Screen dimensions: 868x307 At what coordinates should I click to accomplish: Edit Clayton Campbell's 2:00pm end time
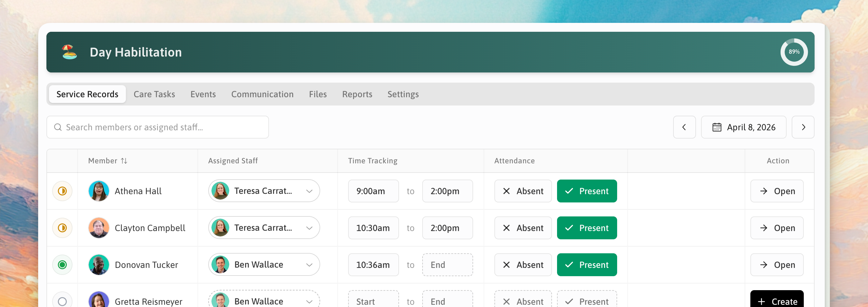pyautogui.click(x=447, y=228)
